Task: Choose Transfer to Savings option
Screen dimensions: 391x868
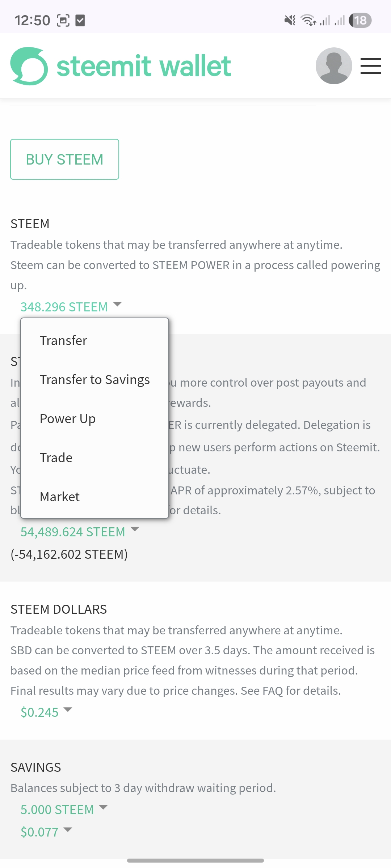Action: [x=94, y=379]
